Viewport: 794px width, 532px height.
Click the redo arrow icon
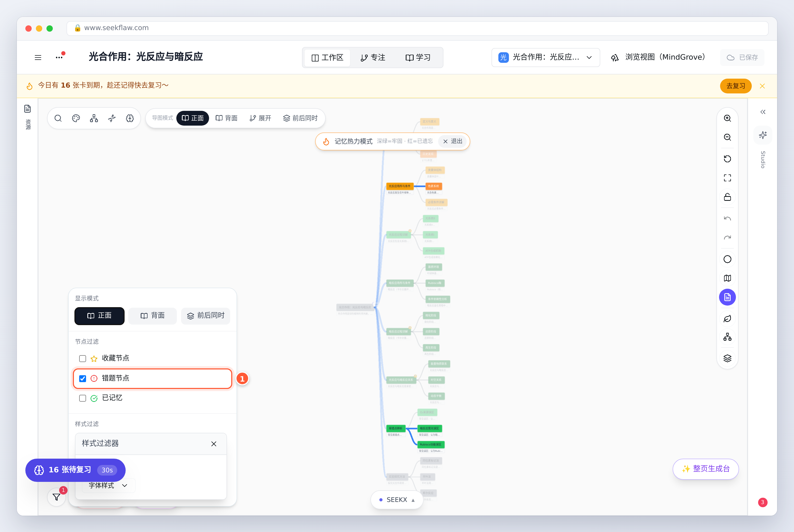[x=727, y=237]
